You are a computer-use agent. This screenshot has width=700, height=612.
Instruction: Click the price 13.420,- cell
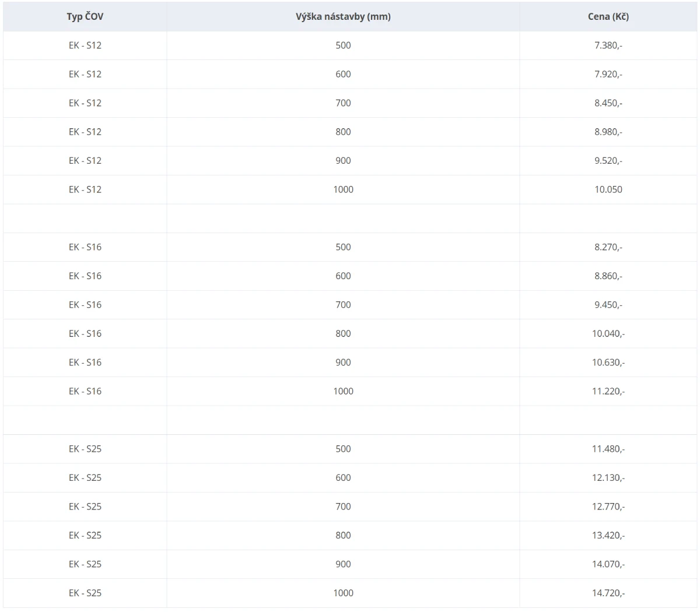click(x=608, y=536)
